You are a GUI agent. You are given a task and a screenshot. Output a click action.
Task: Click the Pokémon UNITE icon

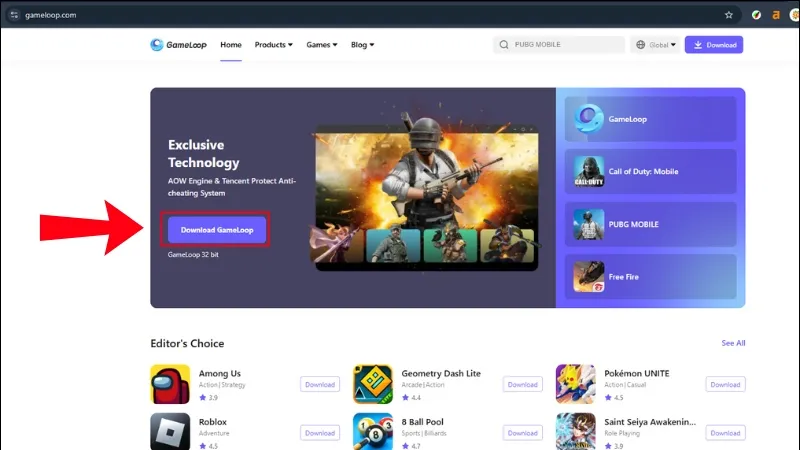click(x=576, y=384)
